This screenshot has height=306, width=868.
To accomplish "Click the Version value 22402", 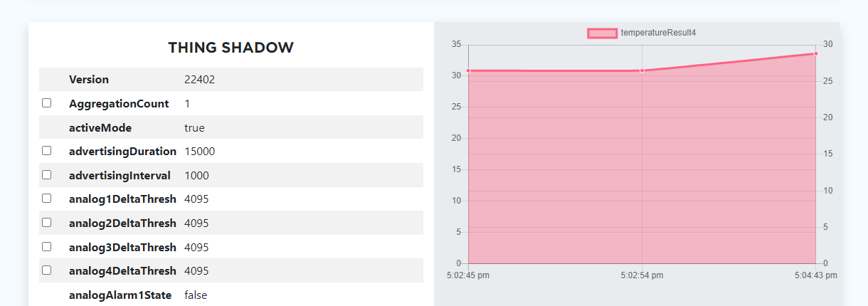I will 199,80.
